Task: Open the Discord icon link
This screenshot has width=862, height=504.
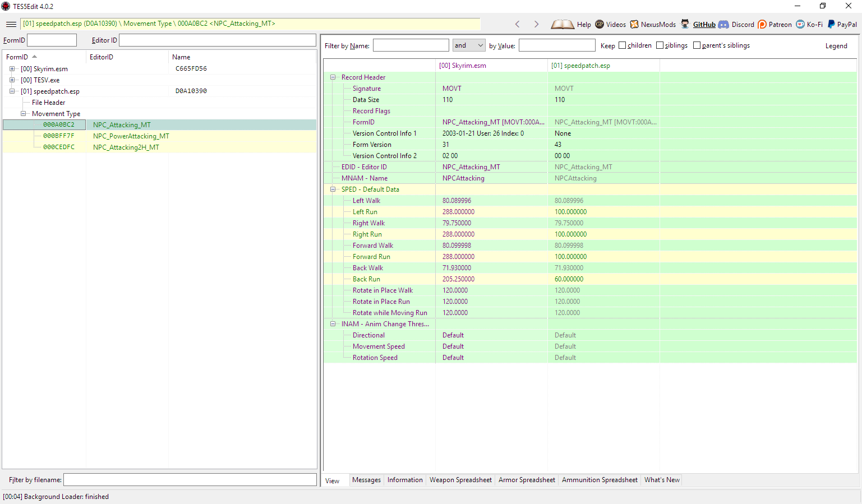Action: point(723,24)
